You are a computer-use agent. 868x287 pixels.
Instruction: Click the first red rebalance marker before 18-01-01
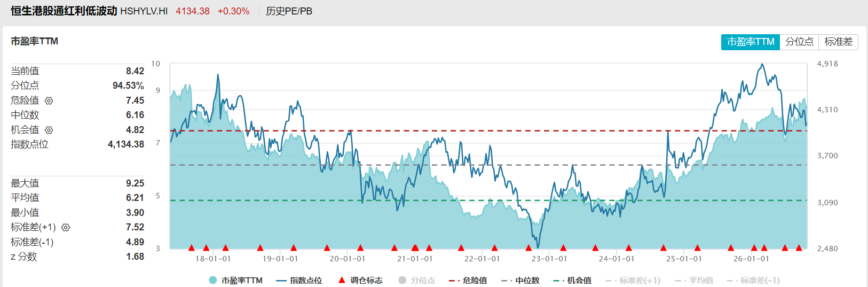click(x=192, y=247)
